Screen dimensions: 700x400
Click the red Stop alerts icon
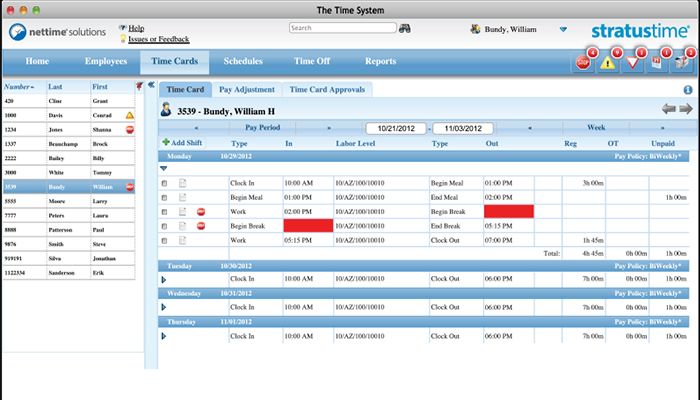coord(583,62)
